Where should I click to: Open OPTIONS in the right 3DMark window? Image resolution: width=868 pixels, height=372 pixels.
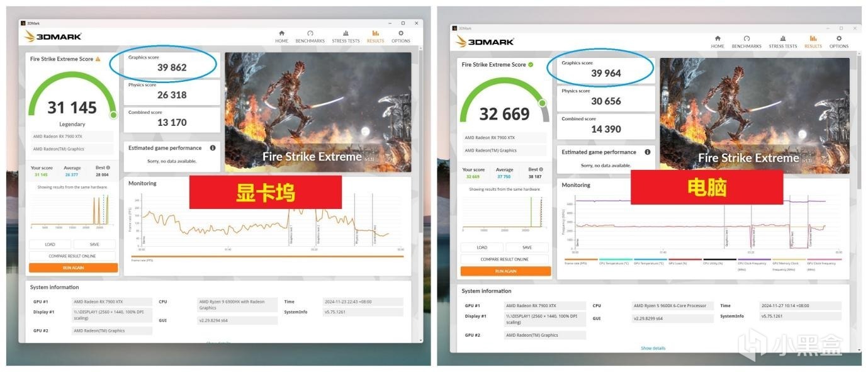pos(839,42)
